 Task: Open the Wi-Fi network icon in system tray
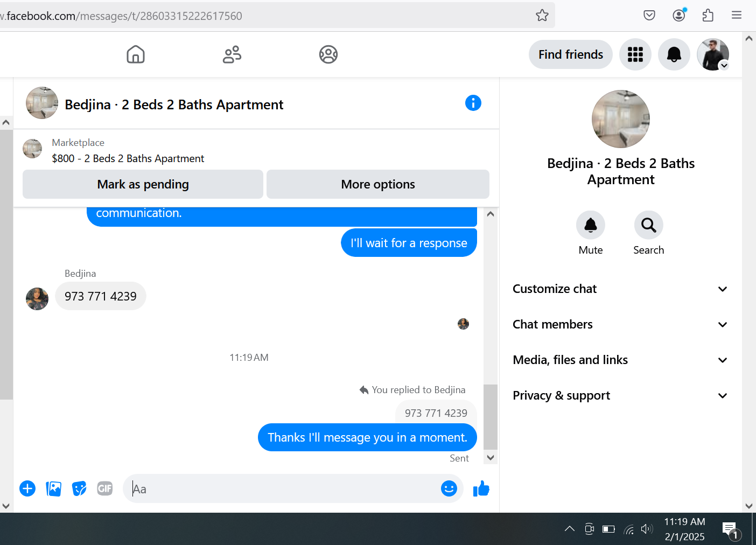[628, 529]
